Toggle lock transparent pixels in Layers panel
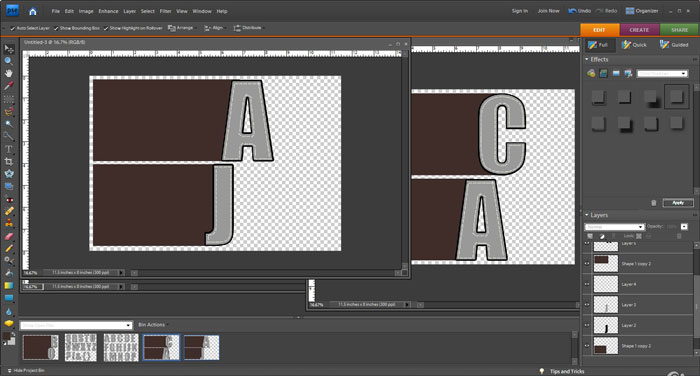This screenshot has height=376, width=700. tap(639, 236)
